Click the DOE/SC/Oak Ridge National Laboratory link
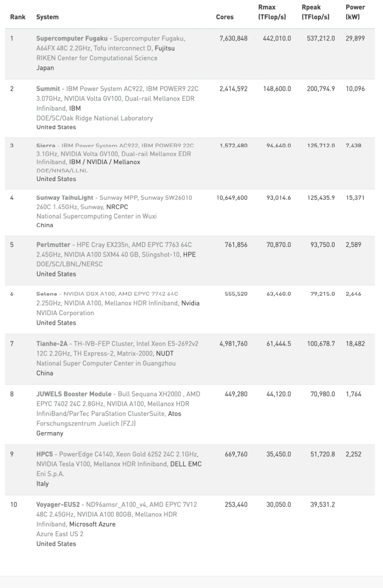 click(94, 118)
